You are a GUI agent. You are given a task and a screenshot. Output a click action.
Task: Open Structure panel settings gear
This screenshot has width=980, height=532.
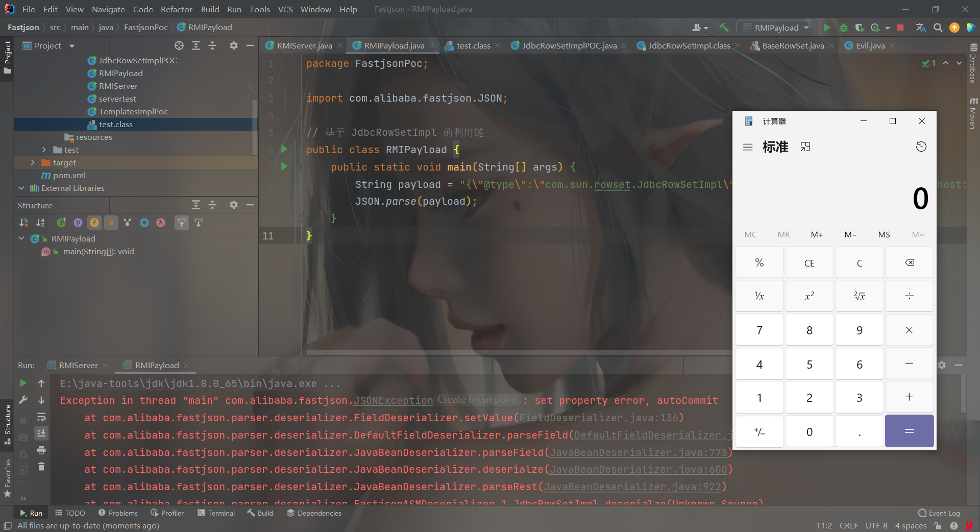coord(233,205)
